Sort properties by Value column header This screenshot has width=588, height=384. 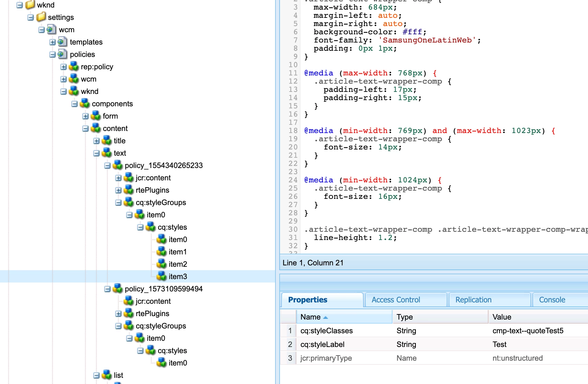tap(538, 317)
